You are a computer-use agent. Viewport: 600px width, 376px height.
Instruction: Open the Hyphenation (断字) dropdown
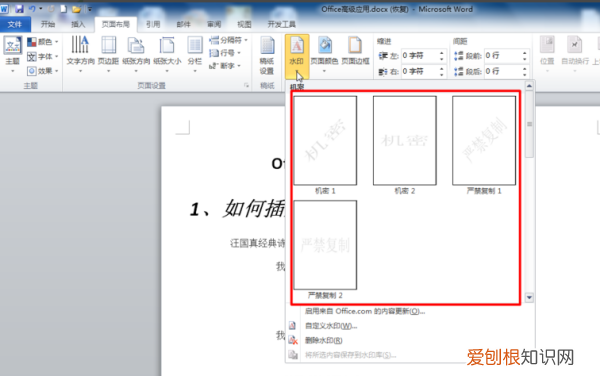pyautogui.click(x=225, y=66)
